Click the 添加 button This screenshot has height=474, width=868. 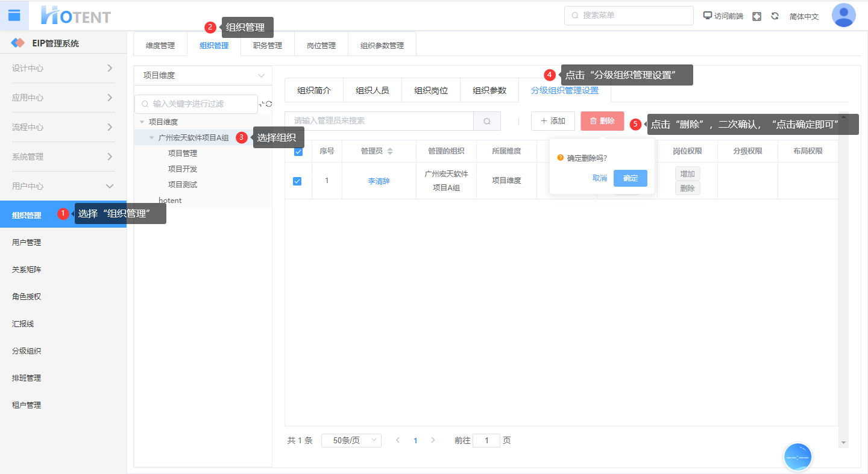553,121
